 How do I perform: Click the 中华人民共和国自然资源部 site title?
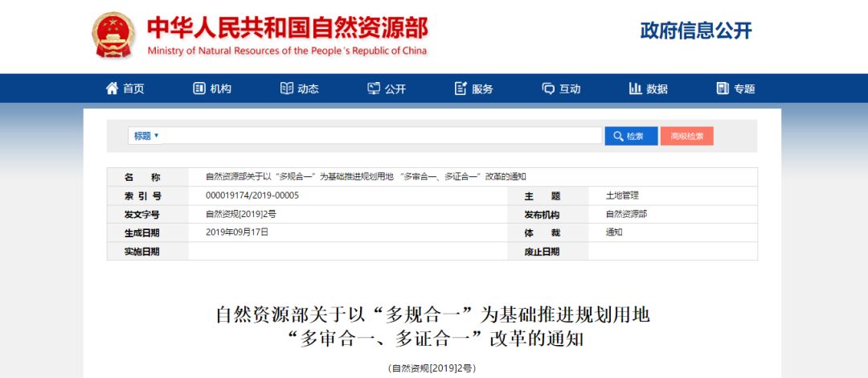click(x=287, y=27)
